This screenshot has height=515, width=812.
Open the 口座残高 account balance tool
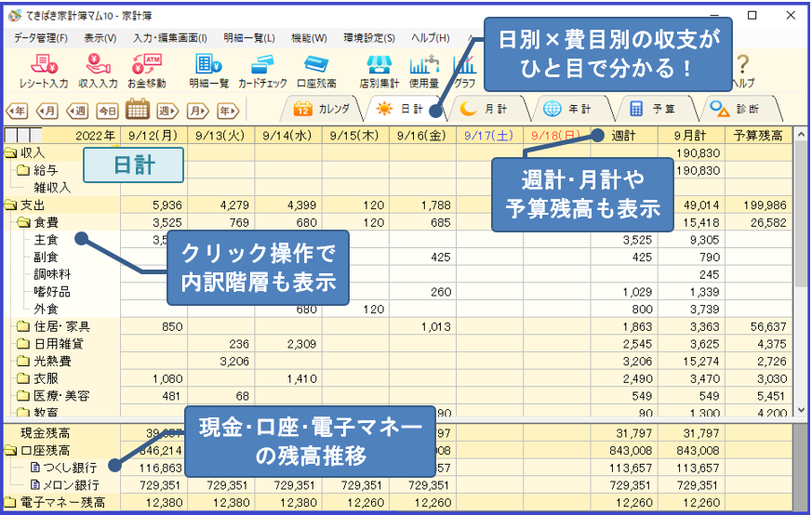click(x=316, y=71)
